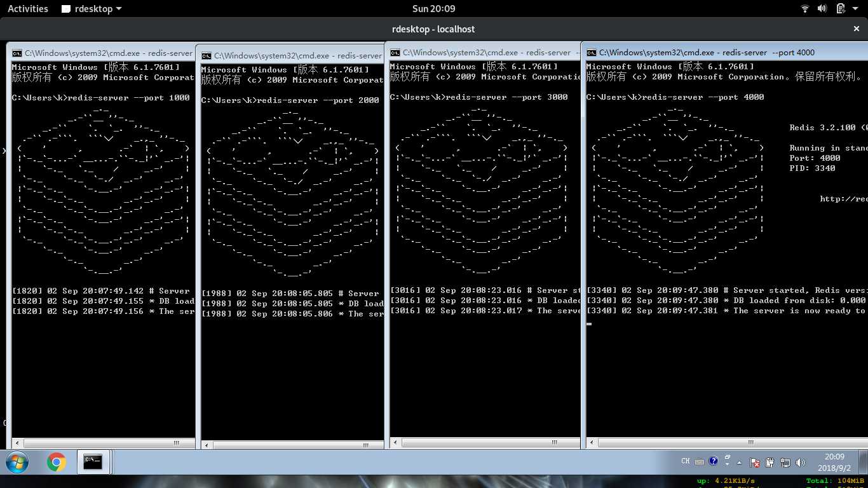The image size is (868, 488).
Task: Select the cmd.exe taskbar button
Action: [x=93, y=462]
